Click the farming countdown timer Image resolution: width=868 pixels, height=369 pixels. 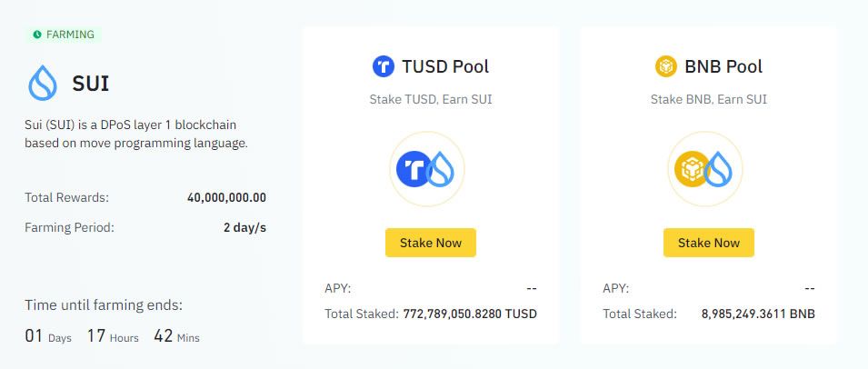(x=112, y=336)
